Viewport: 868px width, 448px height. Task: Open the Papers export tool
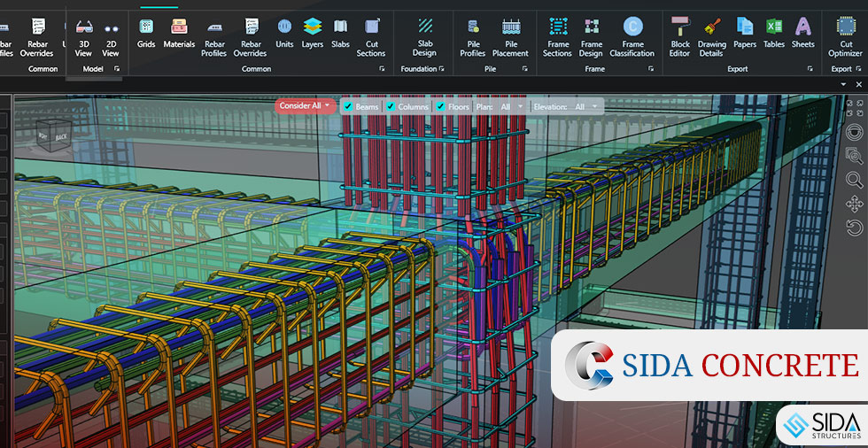tap(745, 34)
